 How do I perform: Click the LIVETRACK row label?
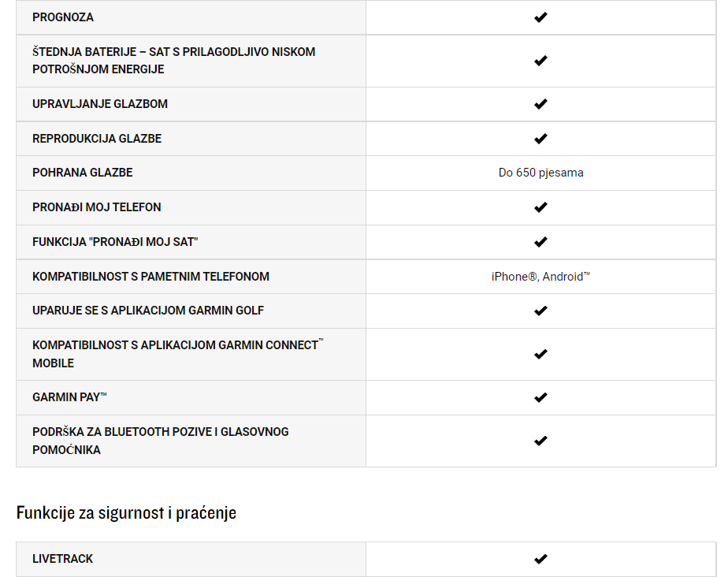63,558
